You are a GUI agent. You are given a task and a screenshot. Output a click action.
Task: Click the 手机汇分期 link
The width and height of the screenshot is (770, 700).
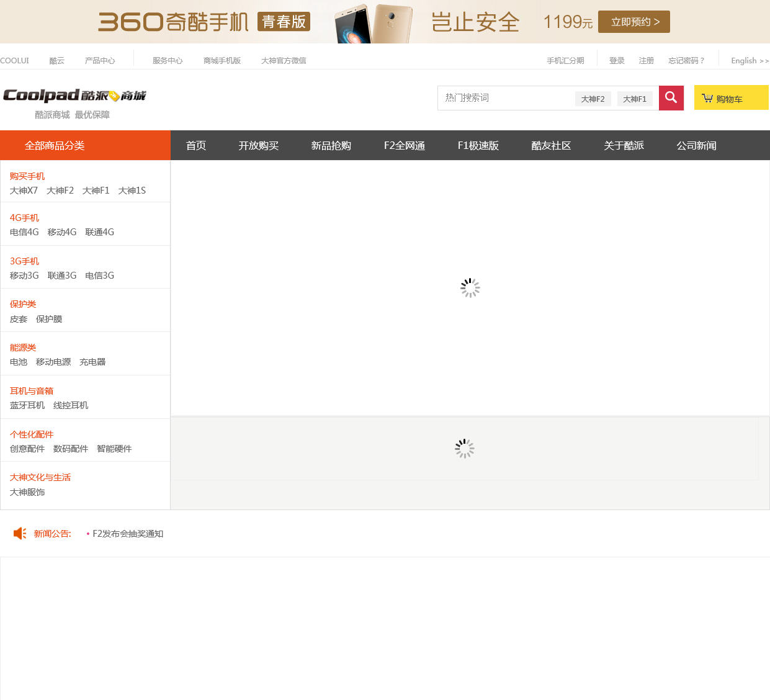[x=565, y=60]
